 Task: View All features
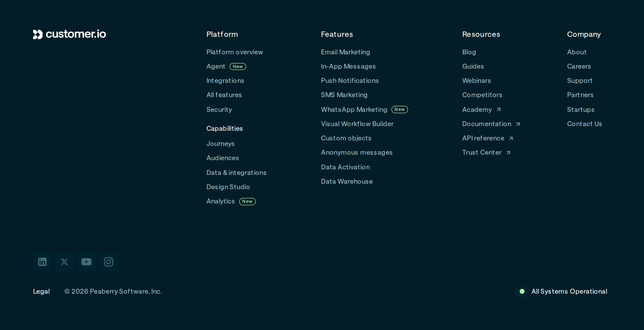[224, 95]
